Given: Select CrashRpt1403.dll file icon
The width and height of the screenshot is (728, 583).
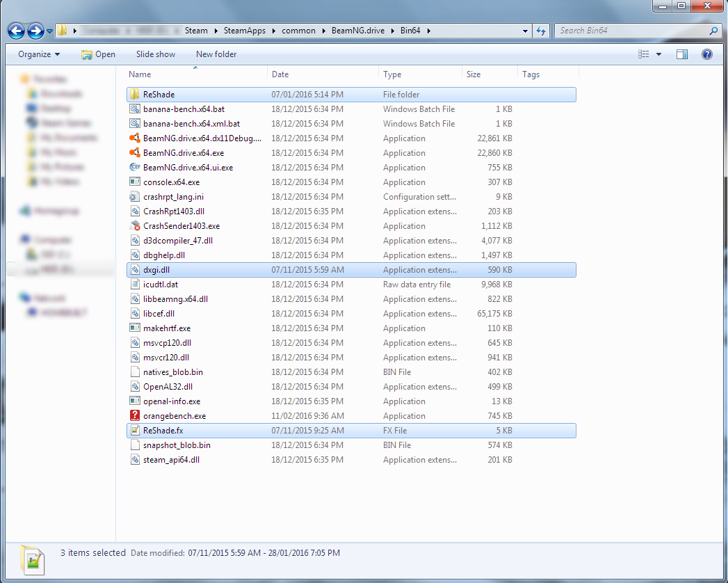Looking at the screenshot, I should pyautogui.click(x=135, y=211).
